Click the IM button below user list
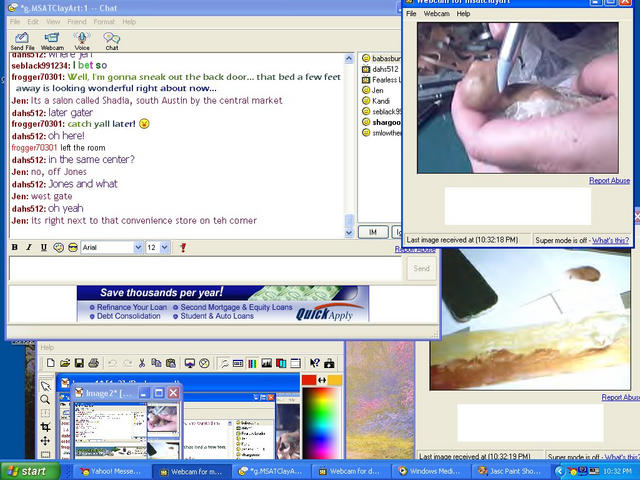 373,232
